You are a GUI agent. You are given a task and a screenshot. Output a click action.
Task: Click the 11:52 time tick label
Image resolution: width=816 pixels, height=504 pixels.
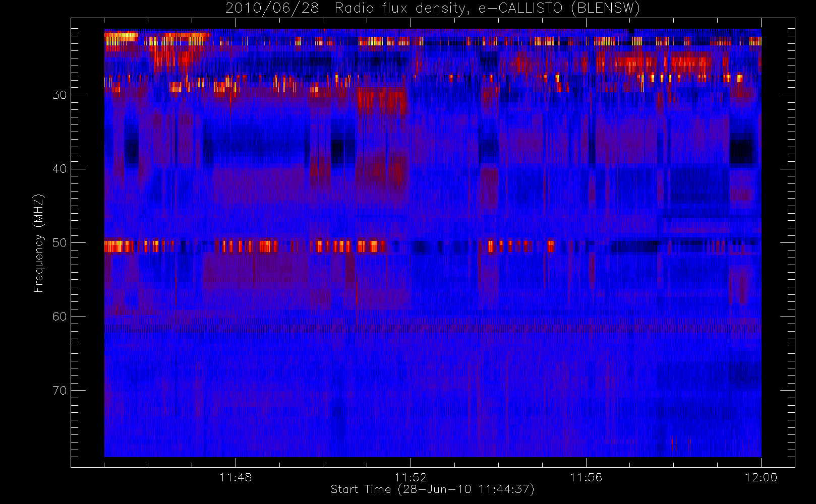point(411,477)
